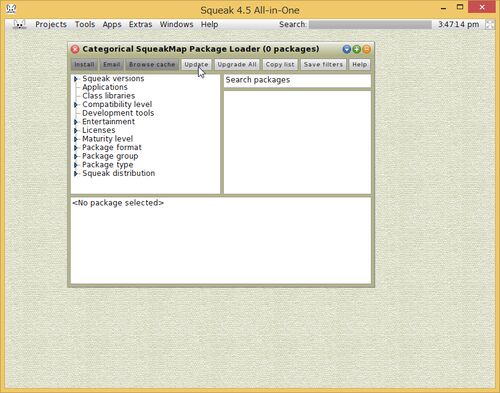The height and width of the screenshot is (393, 500).
Task: Select the Package type label
Action: 107,165
